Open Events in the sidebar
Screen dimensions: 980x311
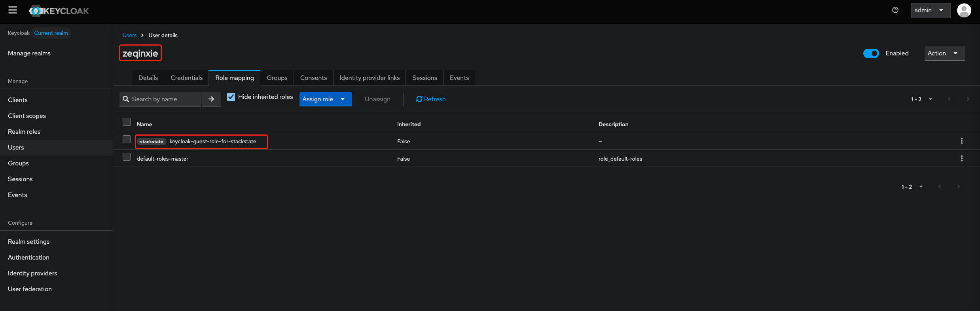point(17,195)
